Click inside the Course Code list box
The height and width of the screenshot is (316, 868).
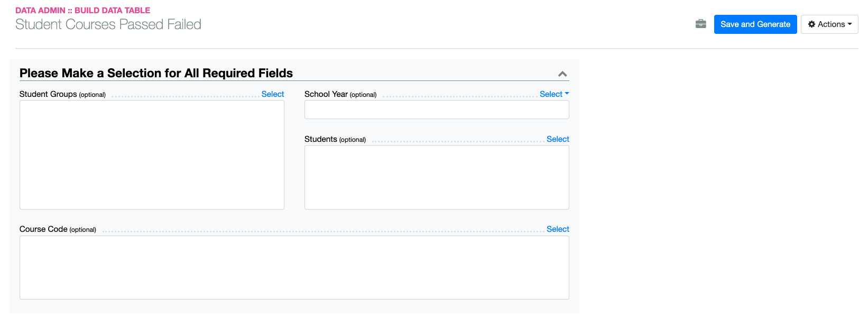click(x=294, y=267)
